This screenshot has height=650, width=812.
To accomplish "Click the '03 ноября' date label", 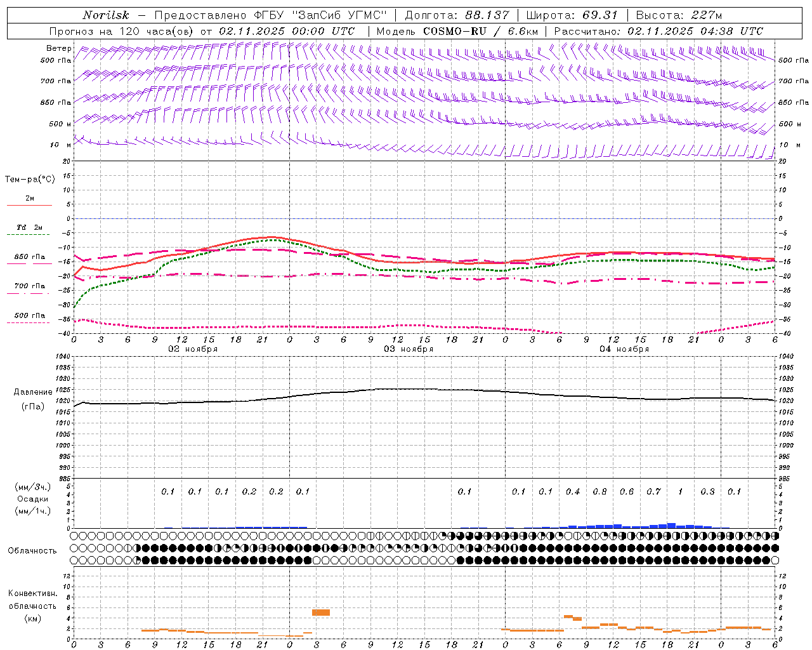I will click(409, 349).
